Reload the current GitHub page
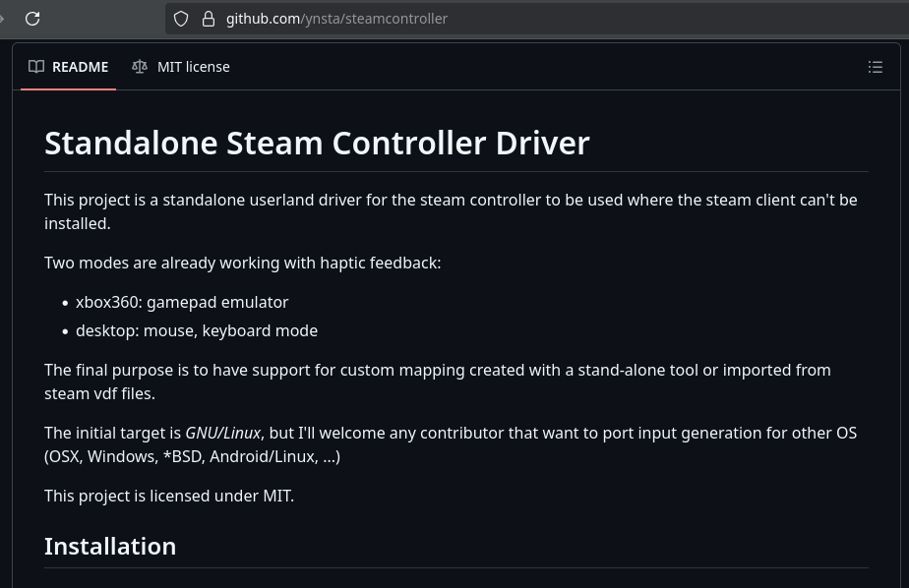Viewport: 909px width, 588px height. pyautogui.click(x=32, y=19)
